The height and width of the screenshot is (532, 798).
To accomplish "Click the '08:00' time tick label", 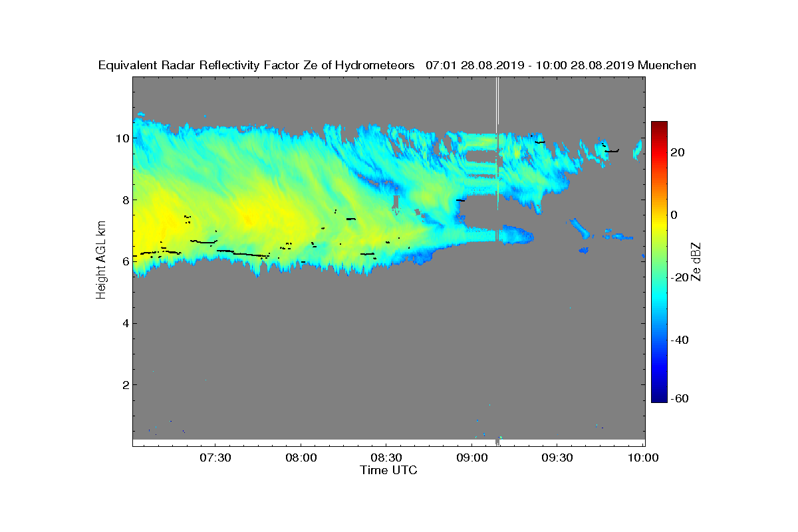I will 301,458.
